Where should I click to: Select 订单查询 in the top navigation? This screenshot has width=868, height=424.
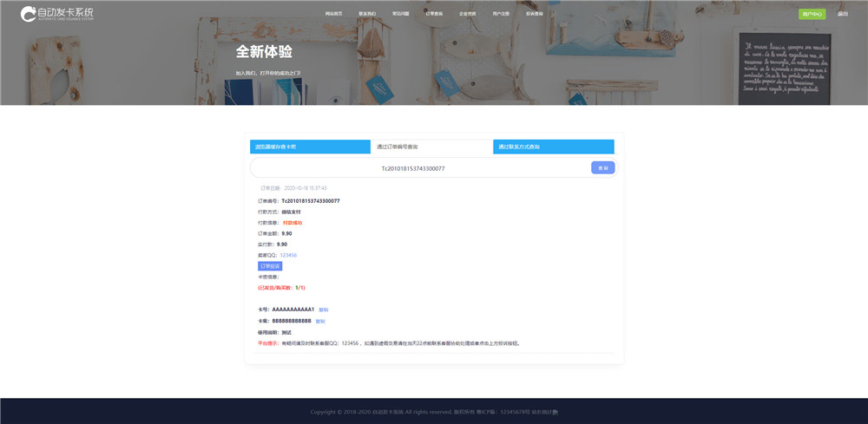point(434,14)
